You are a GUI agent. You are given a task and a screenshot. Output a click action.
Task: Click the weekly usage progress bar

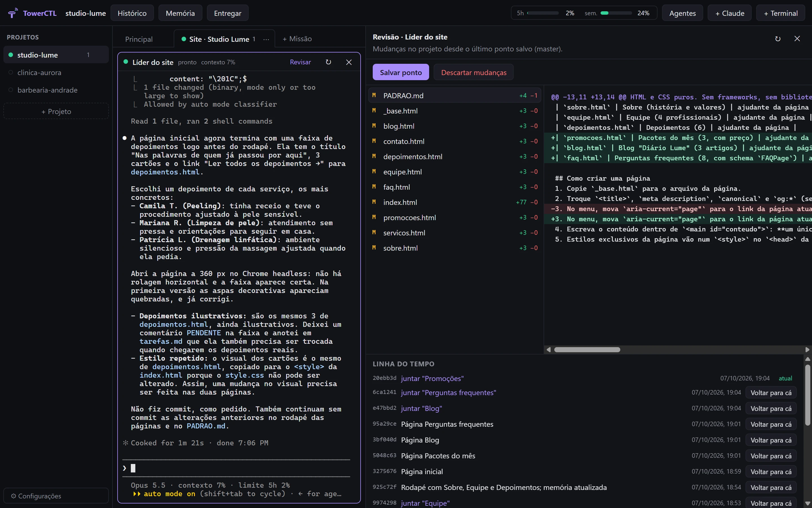click(616, 13)
